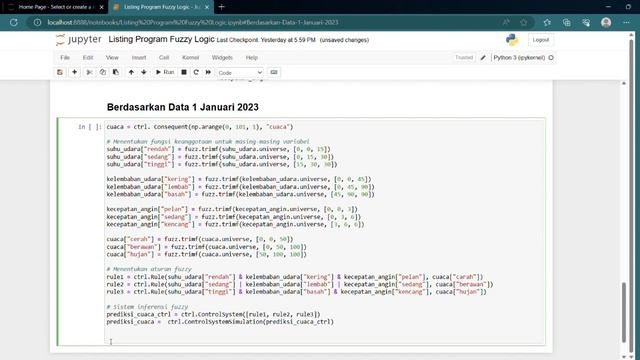Open browser essentials heart icon

586,22
